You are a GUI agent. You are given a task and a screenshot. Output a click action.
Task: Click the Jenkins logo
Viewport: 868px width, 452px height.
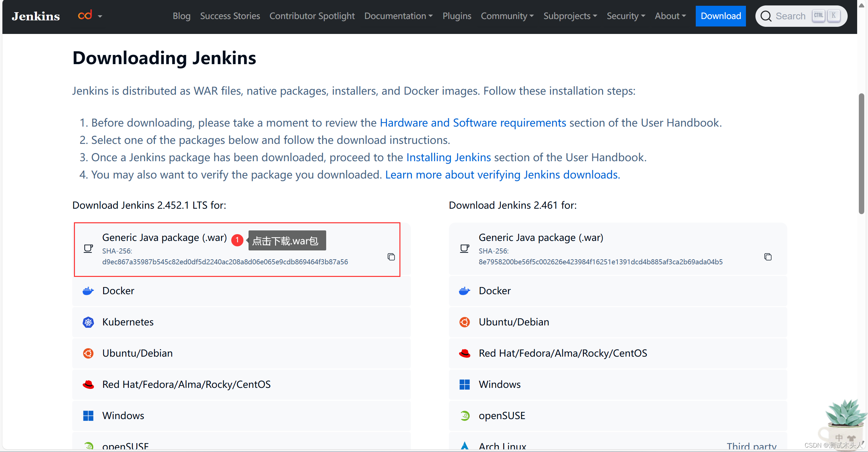[36, 16]
